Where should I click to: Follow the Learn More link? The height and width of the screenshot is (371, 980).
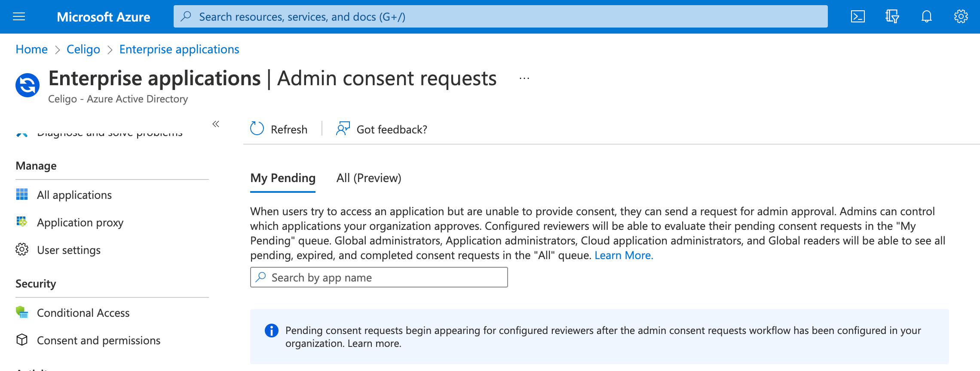coord(624,255)
